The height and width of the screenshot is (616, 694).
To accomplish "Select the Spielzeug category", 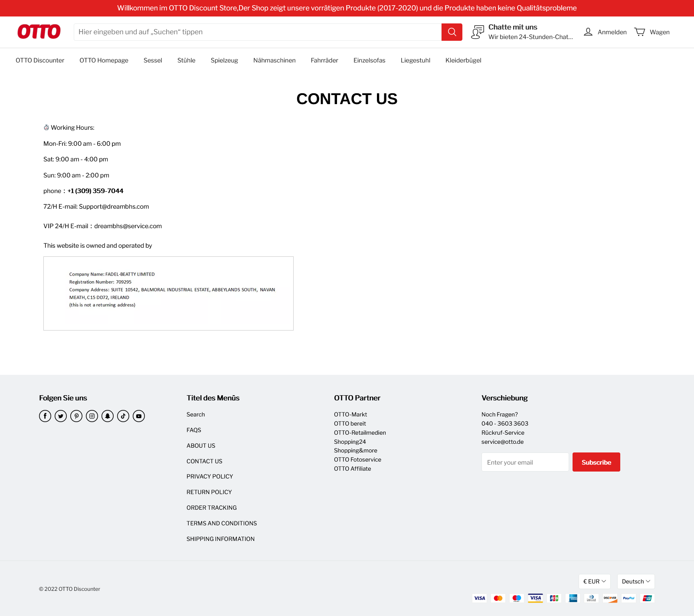I will click(224, 60).
